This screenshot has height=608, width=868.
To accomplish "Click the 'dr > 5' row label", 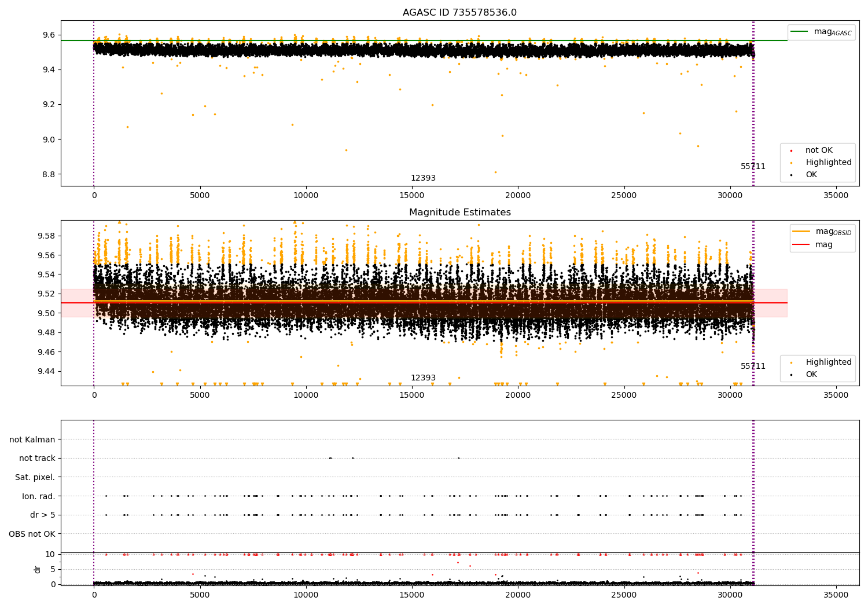I will coord(43,515).
